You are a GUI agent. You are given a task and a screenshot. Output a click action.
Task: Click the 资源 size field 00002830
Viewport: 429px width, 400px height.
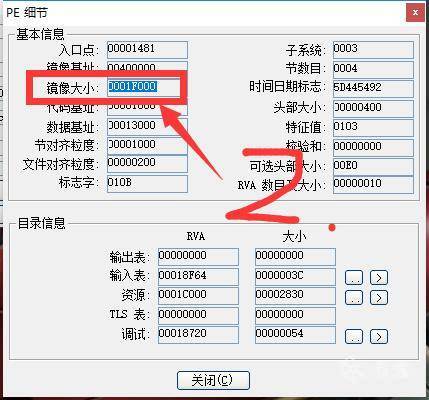295,296
